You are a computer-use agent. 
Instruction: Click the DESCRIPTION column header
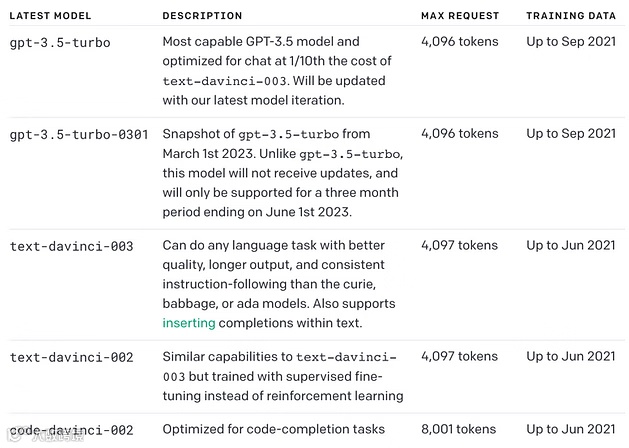(x=202, y=16)
